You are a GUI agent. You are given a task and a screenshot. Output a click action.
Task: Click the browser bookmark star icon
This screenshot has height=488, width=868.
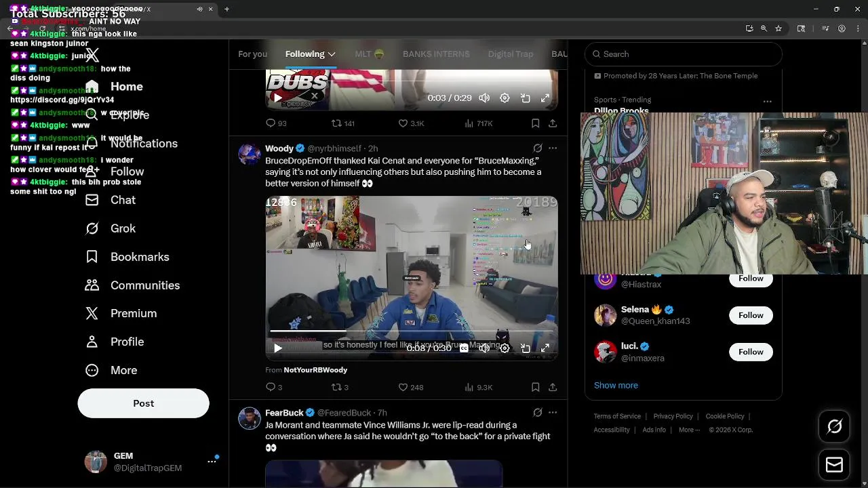click(778, 28)
